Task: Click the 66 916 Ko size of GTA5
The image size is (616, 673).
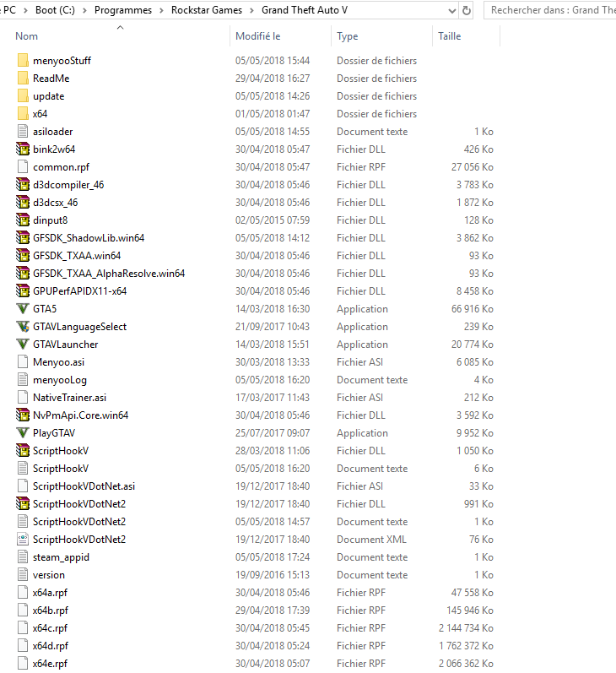Action: pyautogui.click(x=472, y=308)
